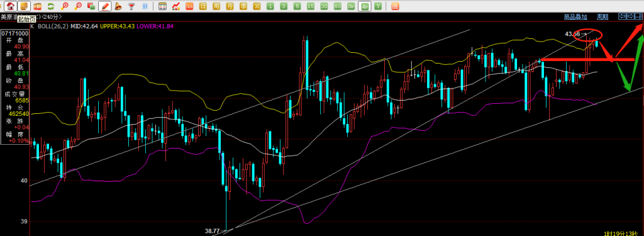Open the 周期 period menu

(x=602, y=17)
